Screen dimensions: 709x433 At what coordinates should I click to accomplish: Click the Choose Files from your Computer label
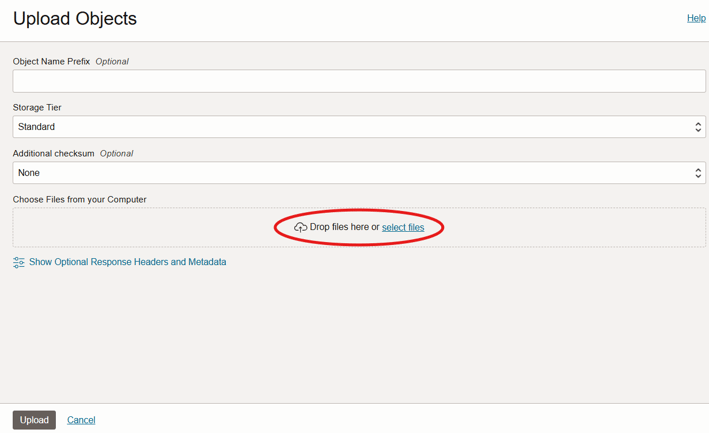(80, 199)
